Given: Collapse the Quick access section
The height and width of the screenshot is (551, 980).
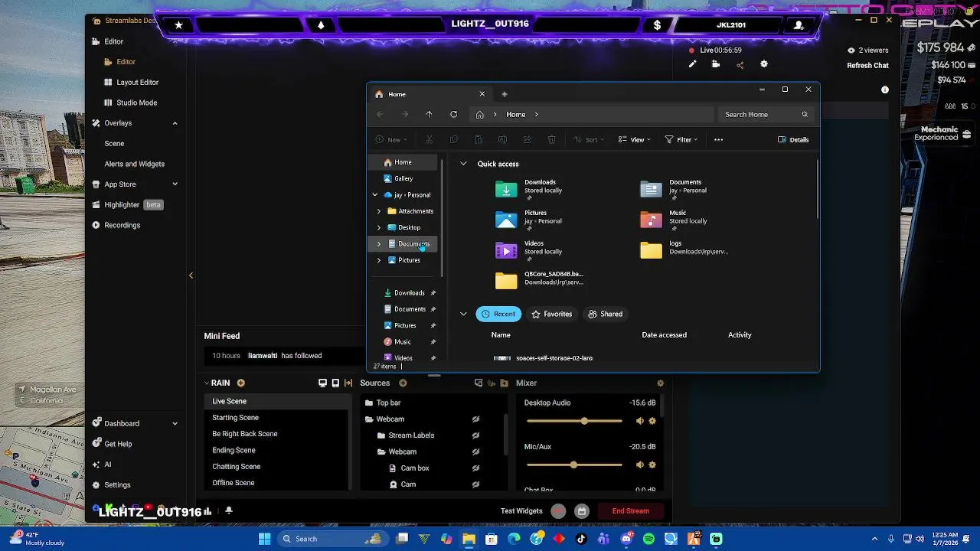Looking at the screenshot, I should 463,164.
